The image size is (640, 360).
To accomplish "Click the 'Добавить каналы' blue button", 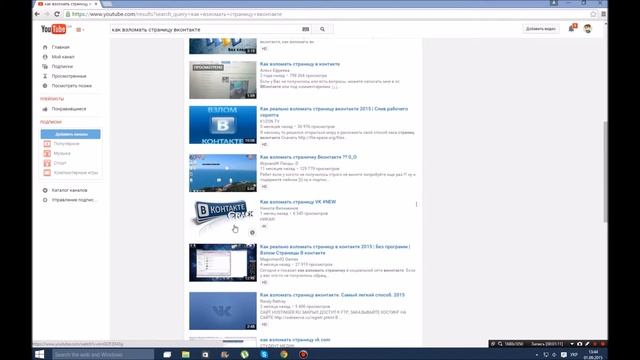I will coord(71,134).
